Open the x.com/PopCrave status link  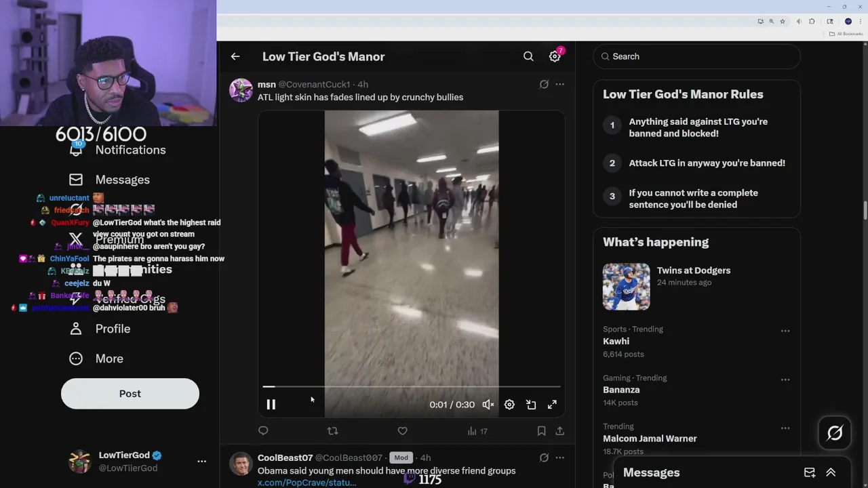307,483
